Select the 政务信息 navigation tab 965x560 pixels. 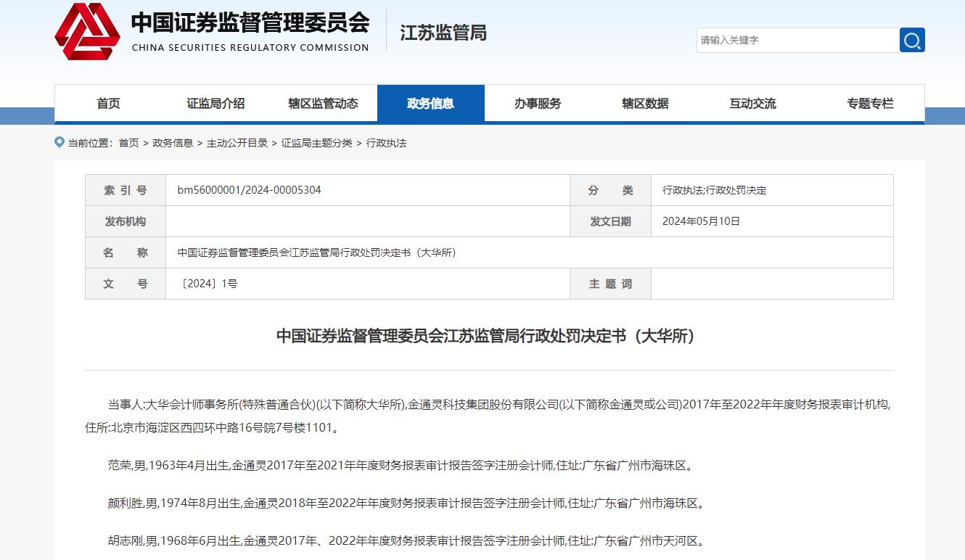tap(431, 103)
